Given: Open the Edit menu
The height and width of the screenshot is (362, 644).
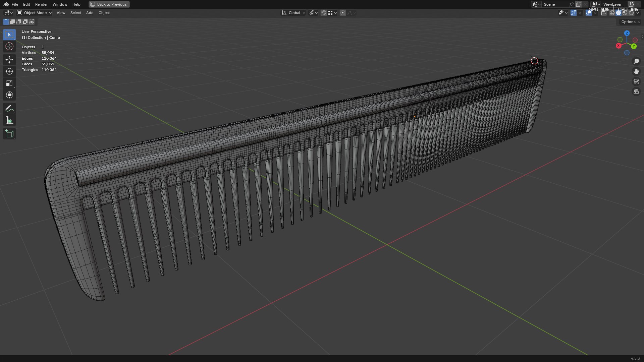Looking at the screenshot, I should (x=26, y=4).
